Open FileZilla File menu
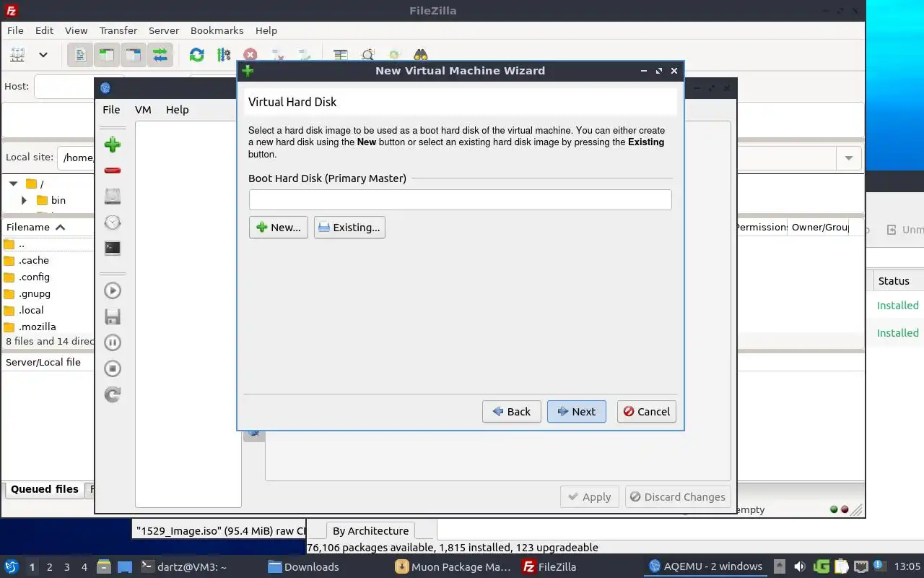The height and width of the screenshot is (578, 924). (x=15, y=30)
